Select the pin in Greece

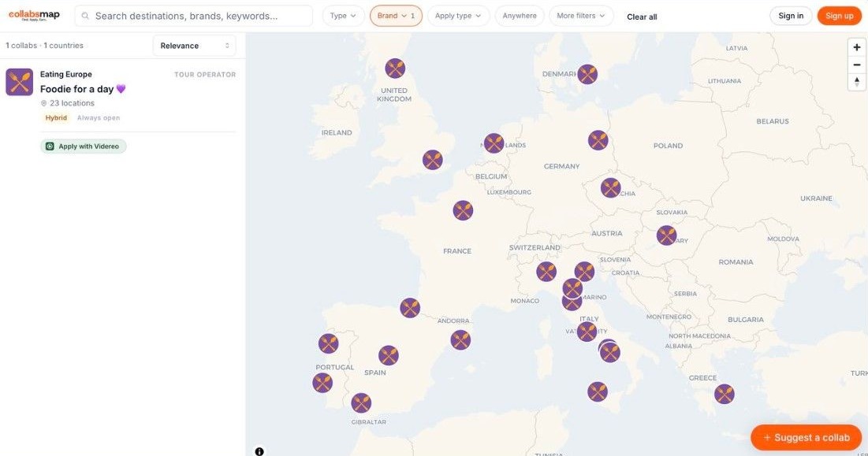pyautogui.click(x=724, y=394)
